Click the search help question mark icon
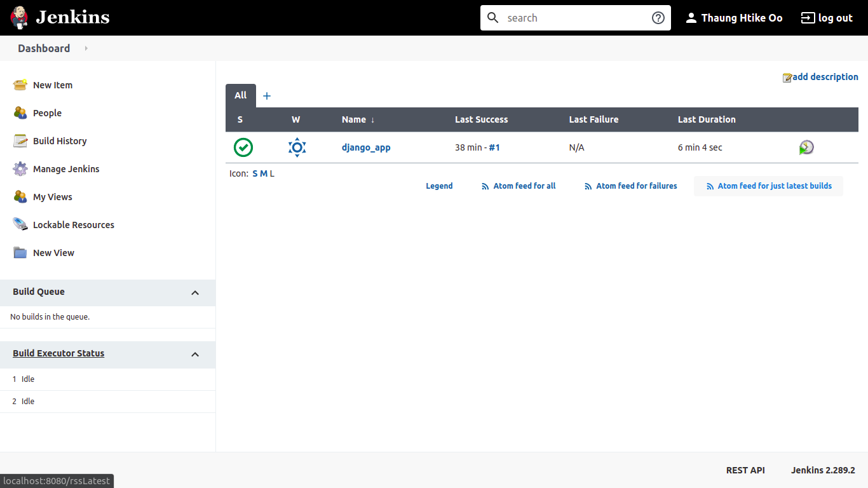The height and width of the screenshot is (488, 868). [x=658, y=18]
